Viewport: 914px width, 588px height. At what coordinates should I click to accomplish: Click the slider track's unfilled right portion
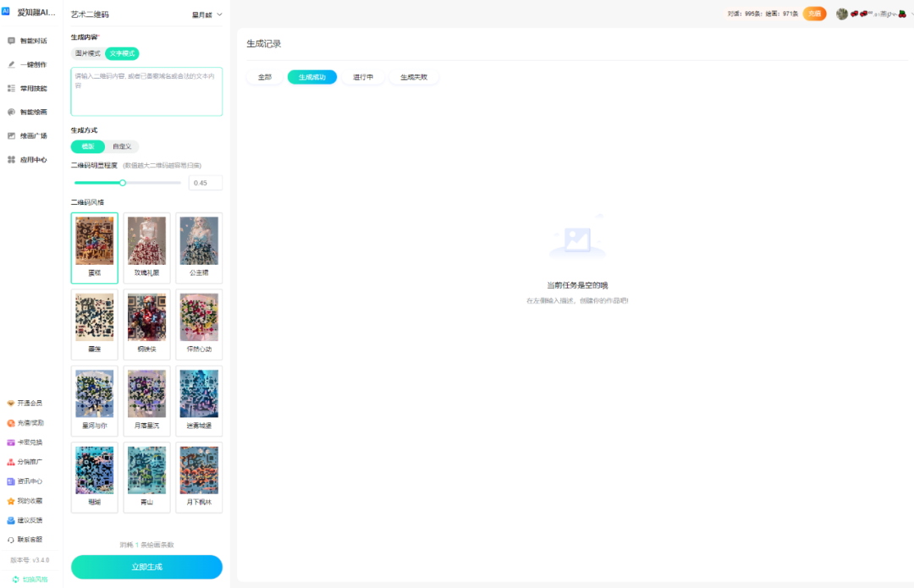click(154, 183)
